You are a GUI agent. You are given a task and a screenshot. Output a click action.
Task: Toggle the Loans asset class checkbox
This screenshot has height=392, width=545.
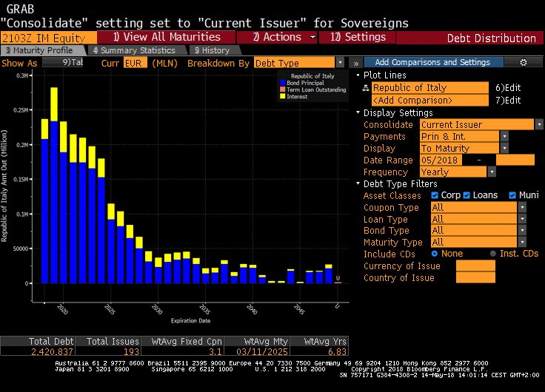(467, 195)
